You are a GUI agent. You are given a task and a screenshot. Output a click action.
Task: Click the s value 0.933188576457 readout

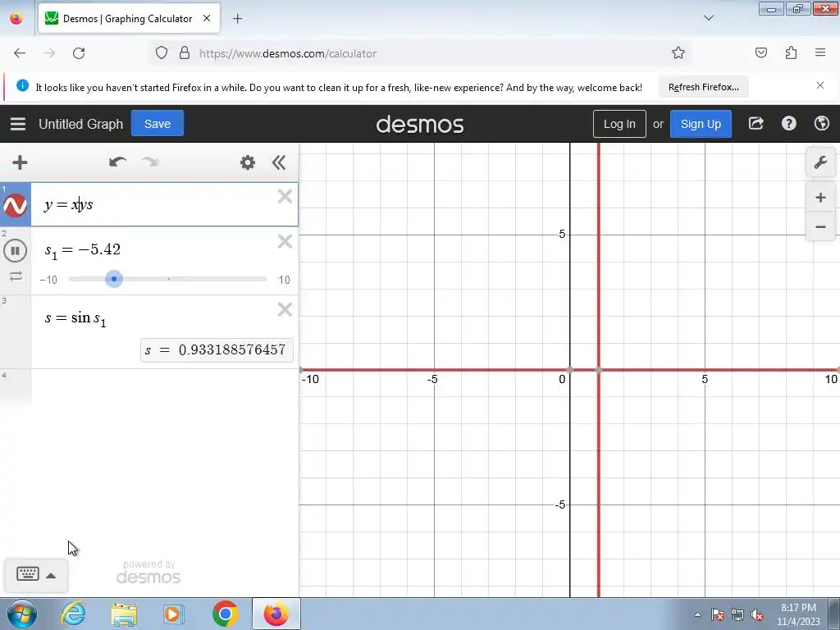click(217, 349)
